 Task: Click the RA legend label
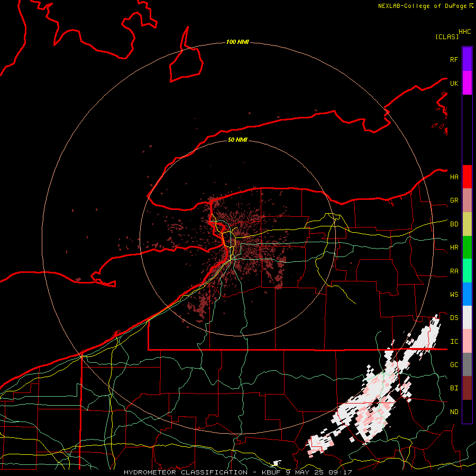tap(454, 271)
